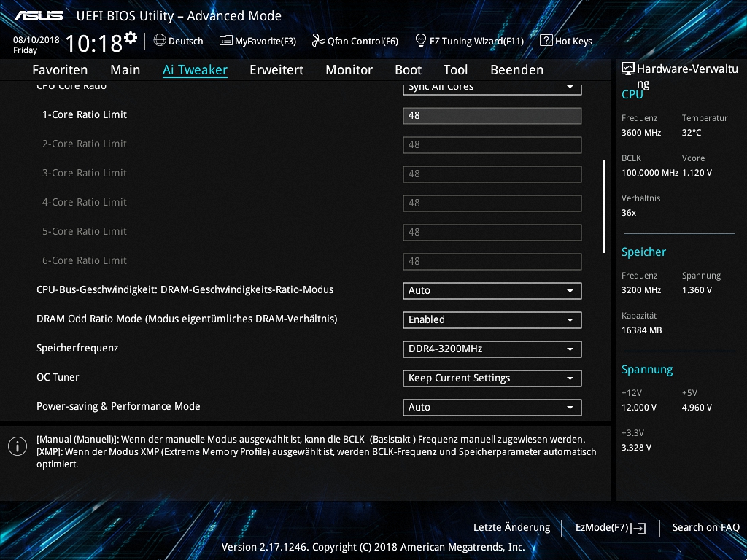Click the settings list scrollbar
Image resolution: width=747 pixels, height=560 pixels.
(604, 206)
